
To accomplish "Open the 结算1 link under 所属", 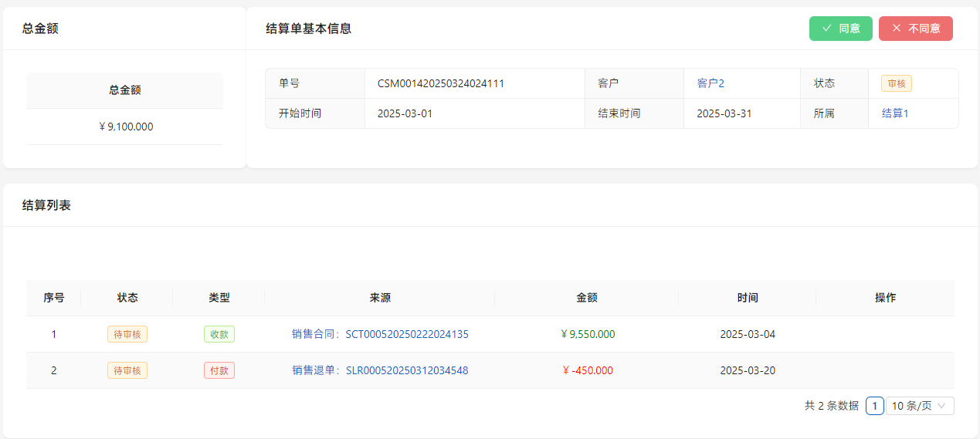I will [895, 113].
